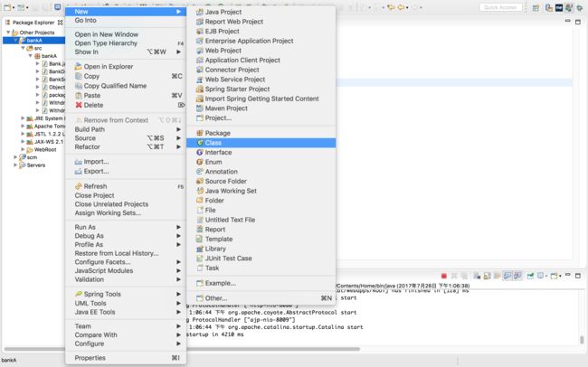Click the Folder icon in submenu
The height and width of the screenshot is (367, 588).
(200, 200)
